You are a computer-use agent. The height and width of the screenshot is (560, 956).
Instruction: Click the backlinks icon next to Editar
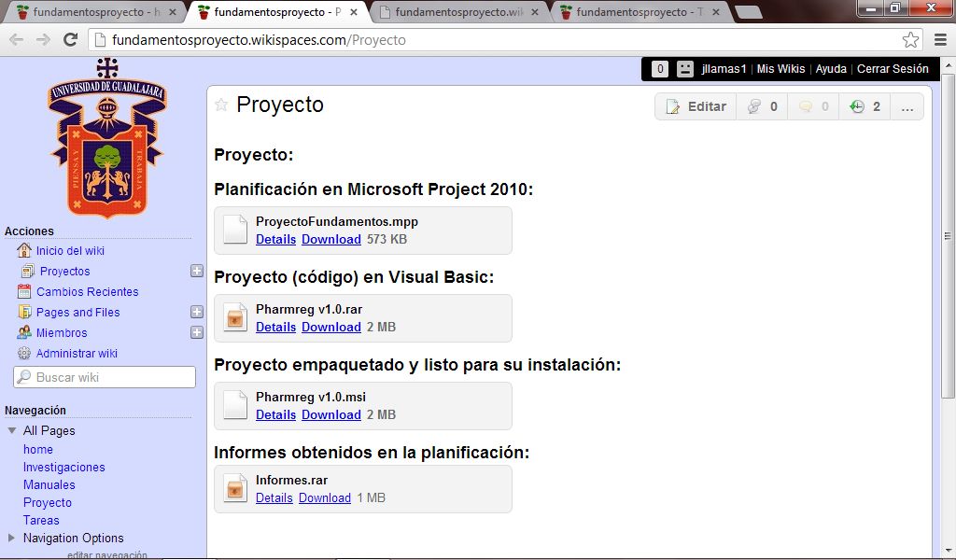(x=753, y=105)
